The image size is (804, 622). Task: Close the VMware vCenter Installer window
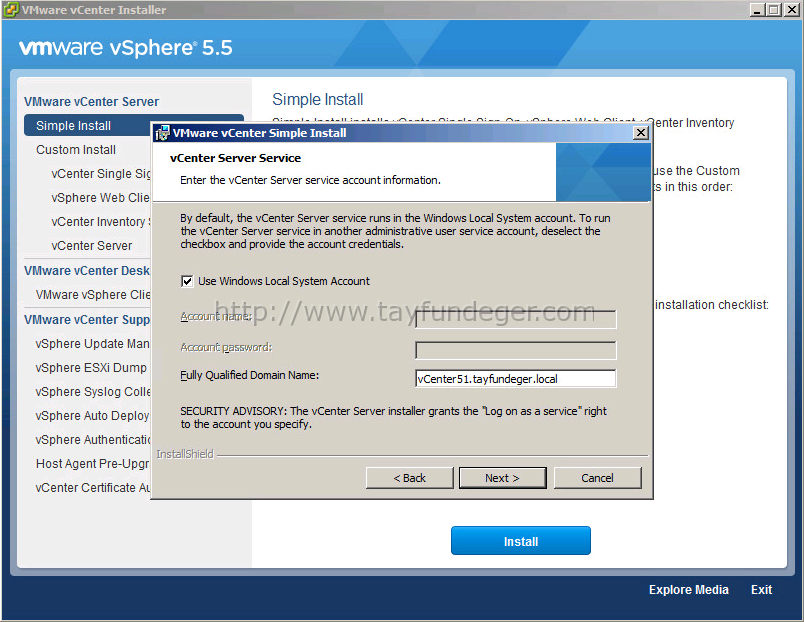point(791,10)
